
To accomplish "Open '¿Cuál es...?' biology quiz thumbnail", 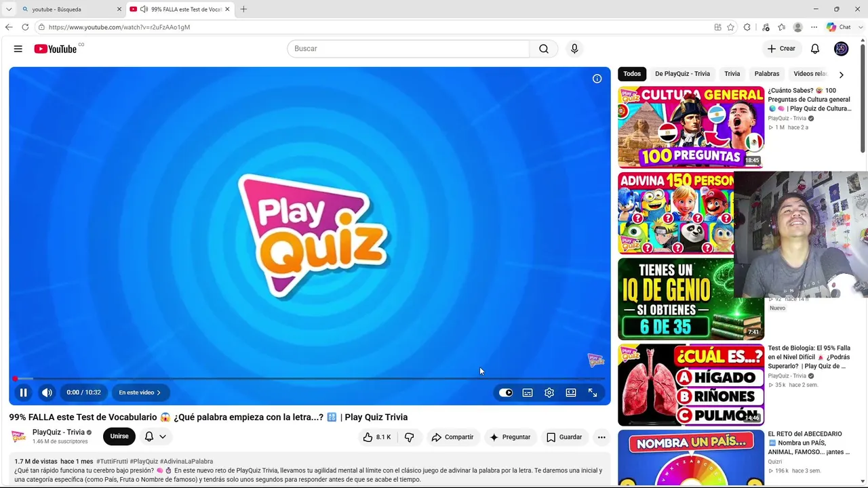I will [691, 385].
